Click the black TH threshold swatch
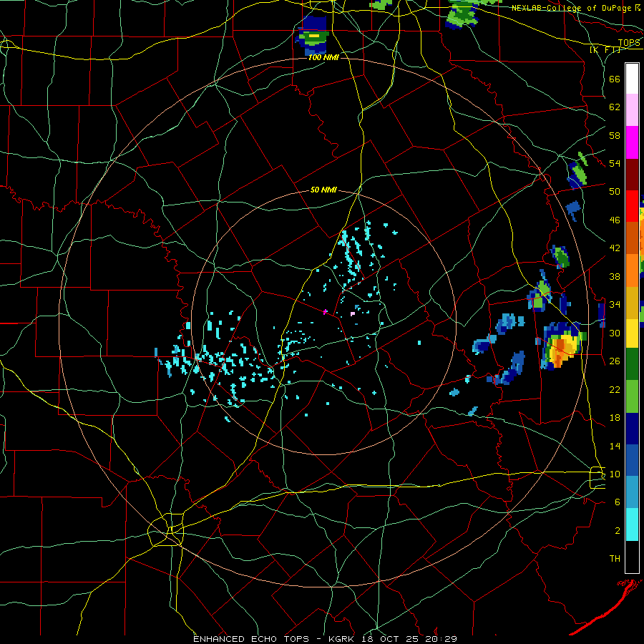644x644 pixels. (632, 557)
